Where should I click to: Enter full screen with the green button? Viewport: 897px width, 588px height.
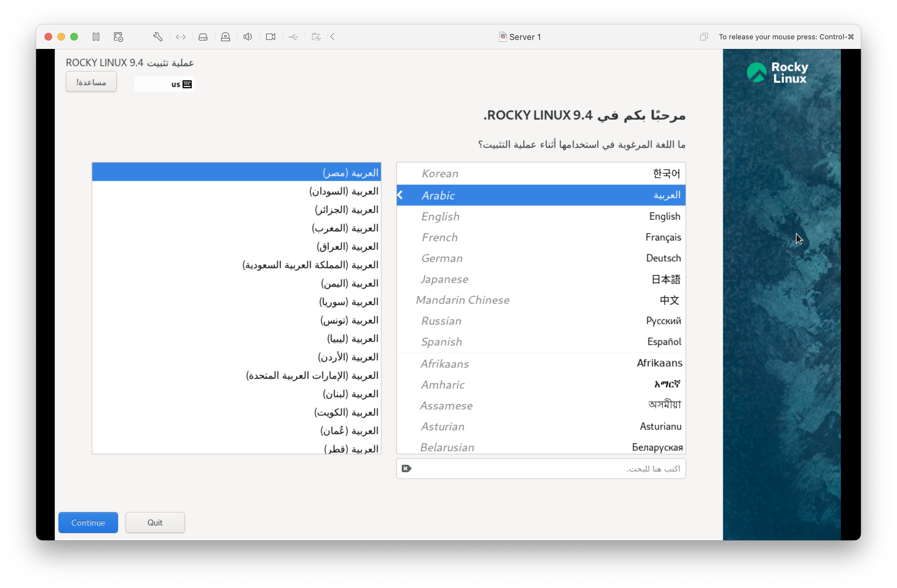pos(74,36)
